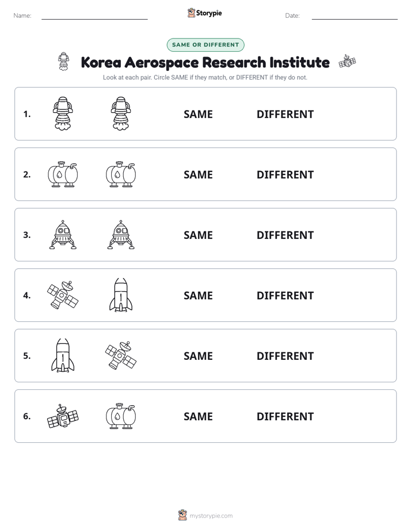411x532 pixels.
Task: Click the Storypie bear logo at top
Action: [x=191, y=13]
